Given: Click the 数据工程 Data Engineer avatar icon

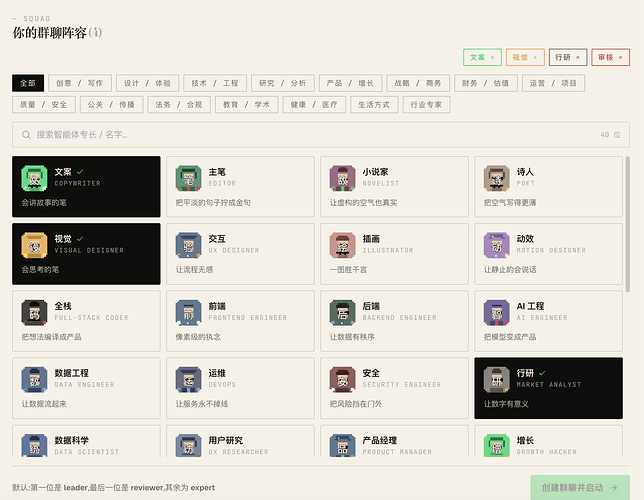Looking at the screenshot, I should pyautogui.click(x=34, y=380).
